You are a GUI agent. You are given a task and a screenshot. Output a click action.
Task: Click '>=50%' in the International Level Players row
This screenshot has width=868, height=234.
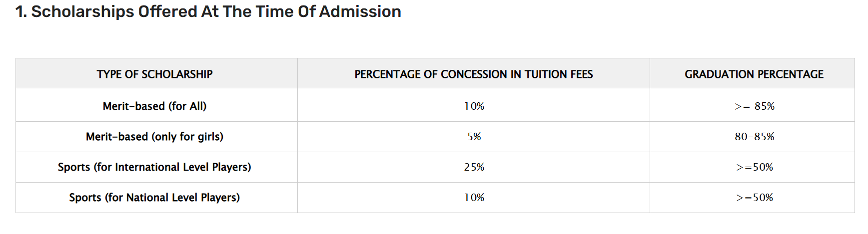[754, 167]
